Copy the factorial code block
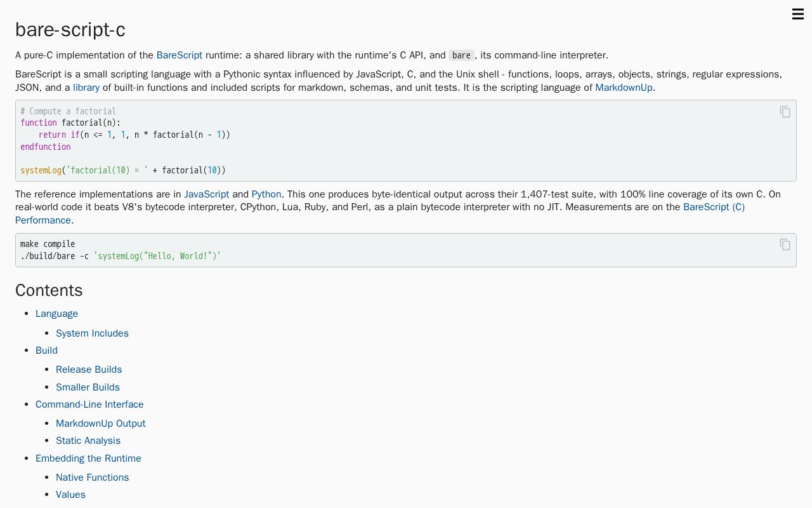 (785, 112)
